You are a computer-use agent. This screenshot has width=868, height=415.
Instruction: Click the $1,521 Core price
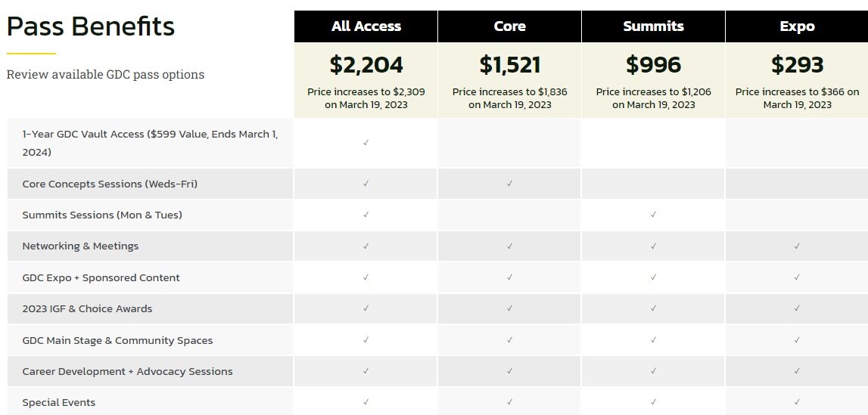pos(509,65)
